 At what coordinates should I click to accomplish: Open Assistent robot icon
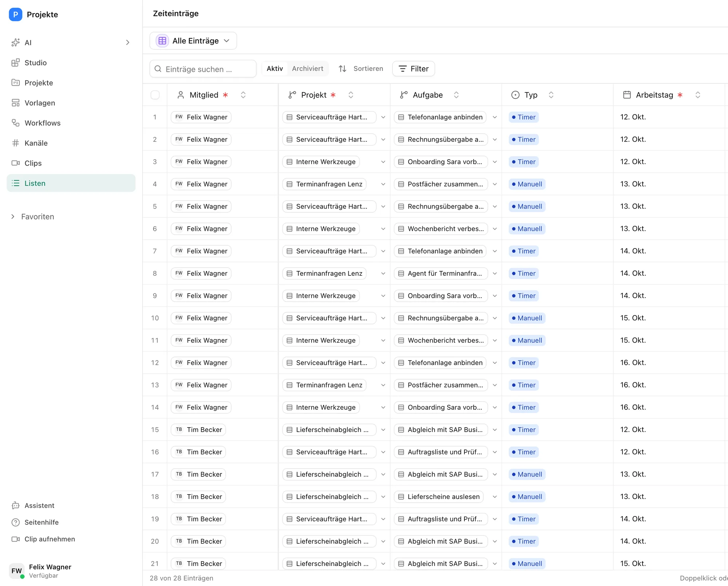point(15,506)
